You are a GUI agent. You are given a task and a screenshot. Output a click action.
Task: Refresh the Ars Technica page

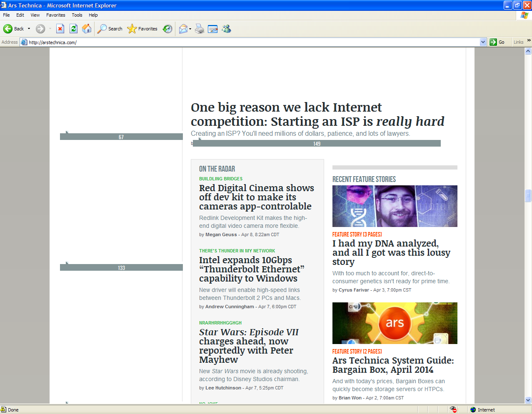pos(73,28)
